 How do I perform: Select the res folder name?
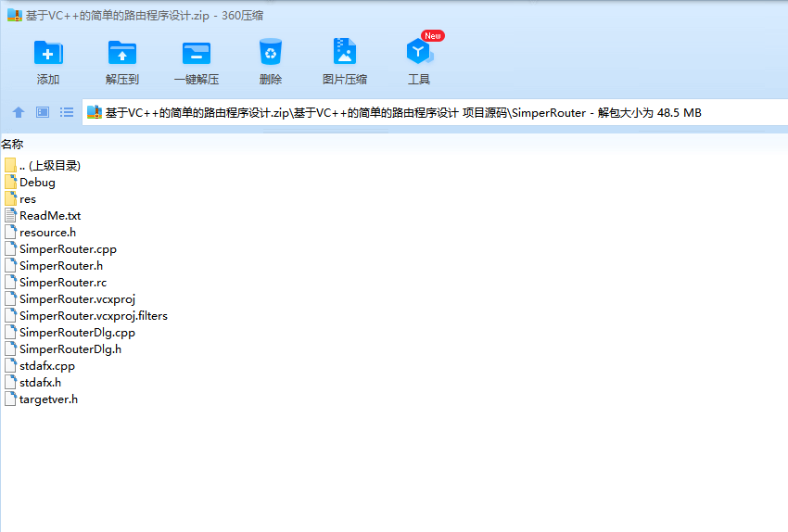click(x=28, y=199)
